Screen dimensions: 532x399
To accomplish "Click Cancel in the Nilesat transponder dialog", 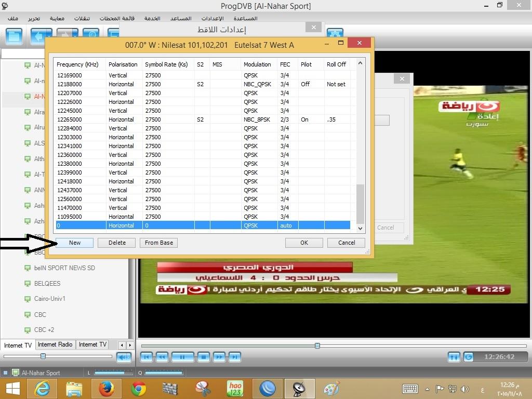I will coord(347,243).
